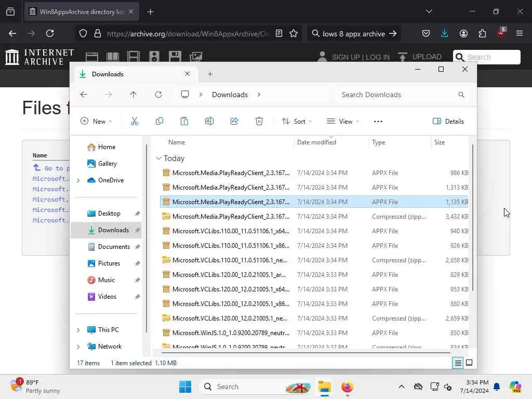The height and width of the screenshot is (399, 532).
Task: Click the Cut scissors icon in File Explorer
Action: pos(135,121)
